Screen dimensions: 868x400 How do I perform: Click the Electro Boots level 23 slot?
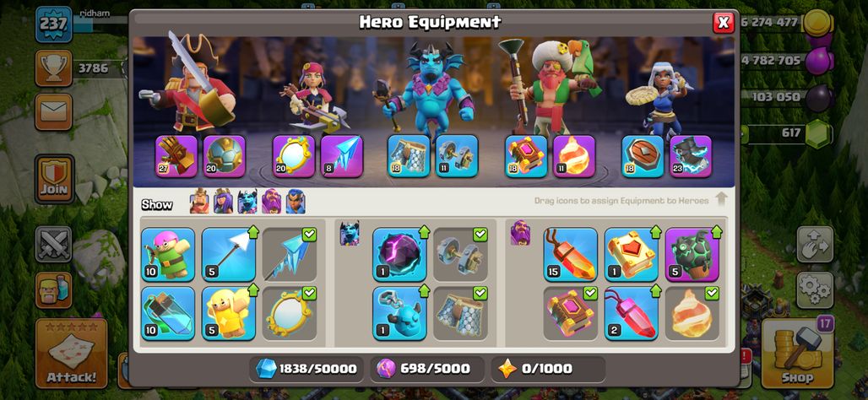point(691,156)
